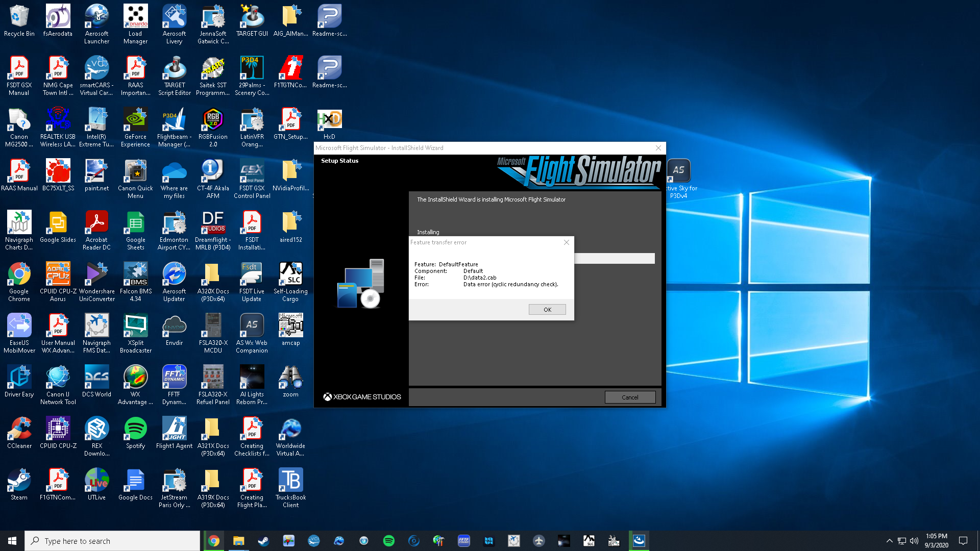Switch to the InstallShield installer taskbar button
The image size is (980, 551).
[639, 541]
